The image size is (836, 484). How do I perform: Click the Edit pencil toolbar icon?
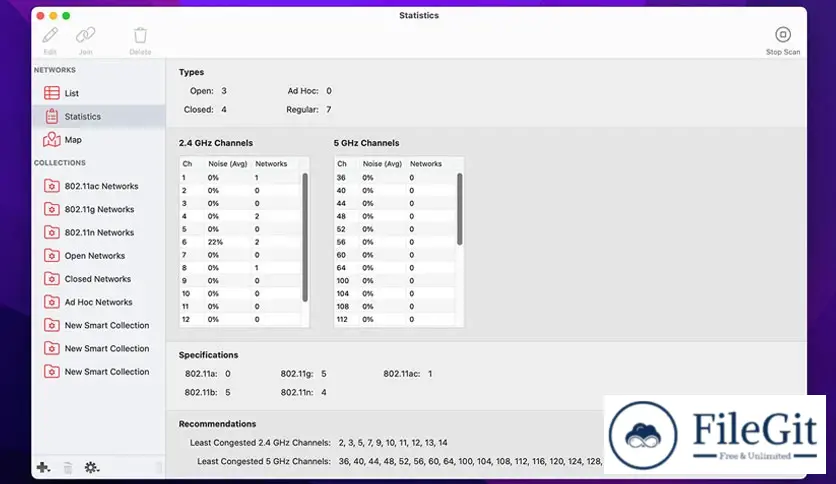[x=50, y=36]
